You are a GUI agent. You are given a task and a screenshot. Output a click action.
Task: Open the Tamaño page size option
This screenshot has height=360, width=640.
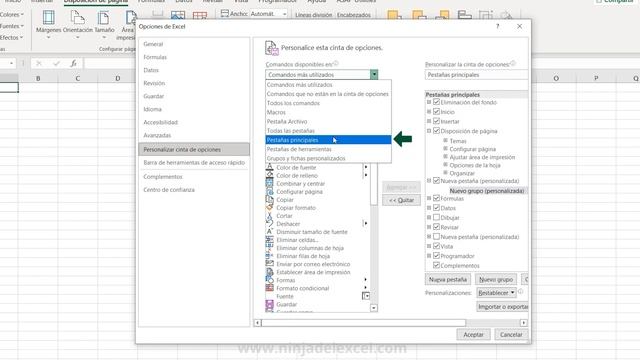click(104, 24)
